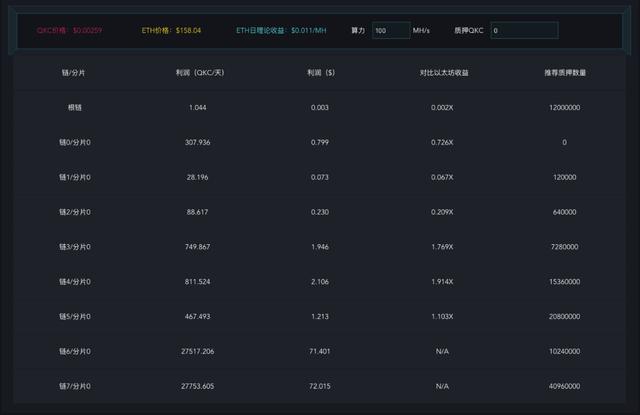This screenshot has height=415, width=640.
Task: Click the 2.106 dollar profit cell
Action: (x=320, y=282)
